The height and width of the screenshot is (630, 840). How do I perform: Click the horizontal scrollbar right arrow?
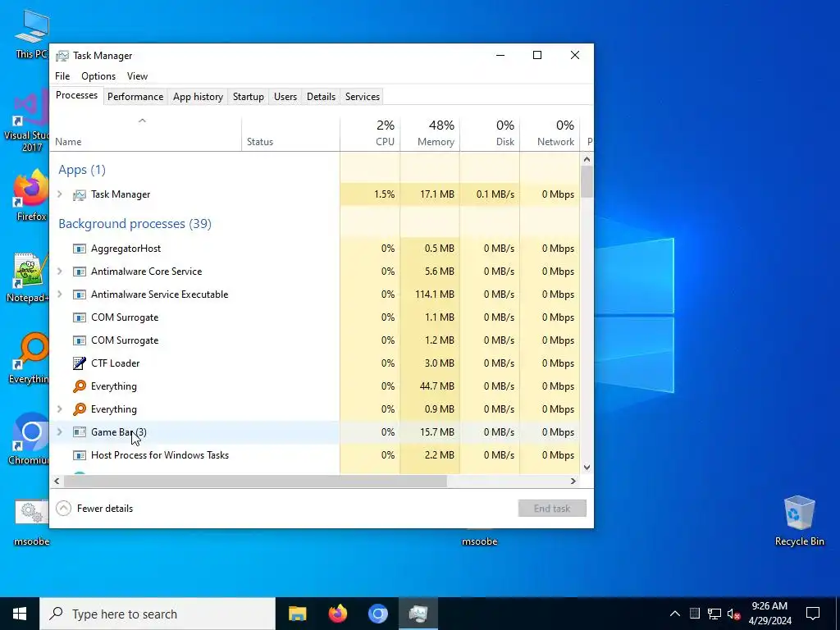point(573,481)
